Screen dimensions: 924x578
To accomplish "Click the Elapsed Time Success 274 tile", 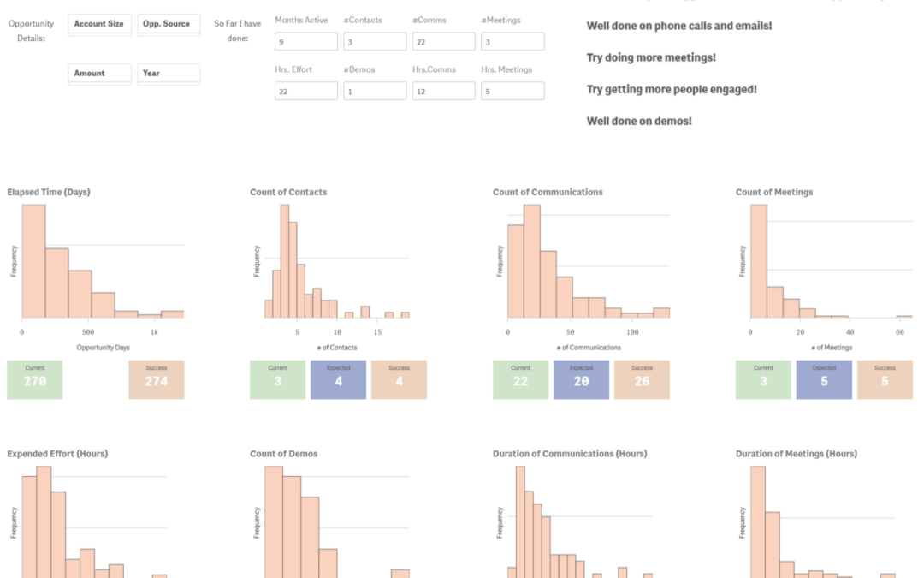I will coord(157,380).
